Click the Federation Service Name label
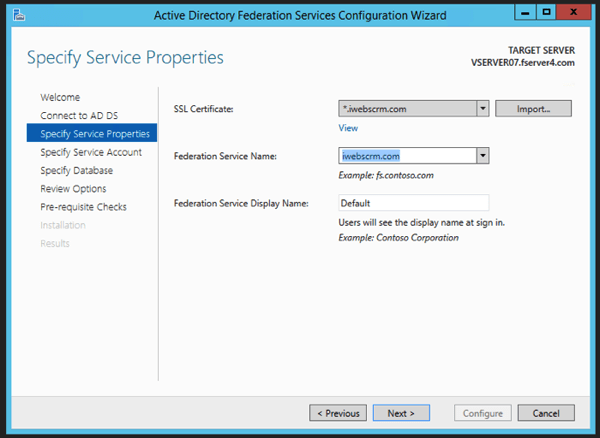The image size is (600, 438). click(225, 156)
